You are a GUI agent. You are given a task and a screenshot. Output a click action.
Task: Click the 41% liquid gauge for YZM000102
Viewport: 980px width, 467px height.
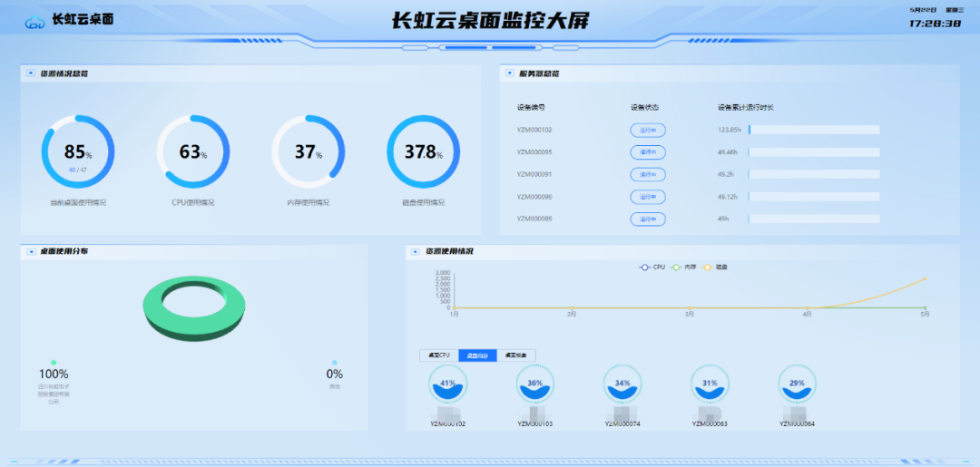pos(447,384)
